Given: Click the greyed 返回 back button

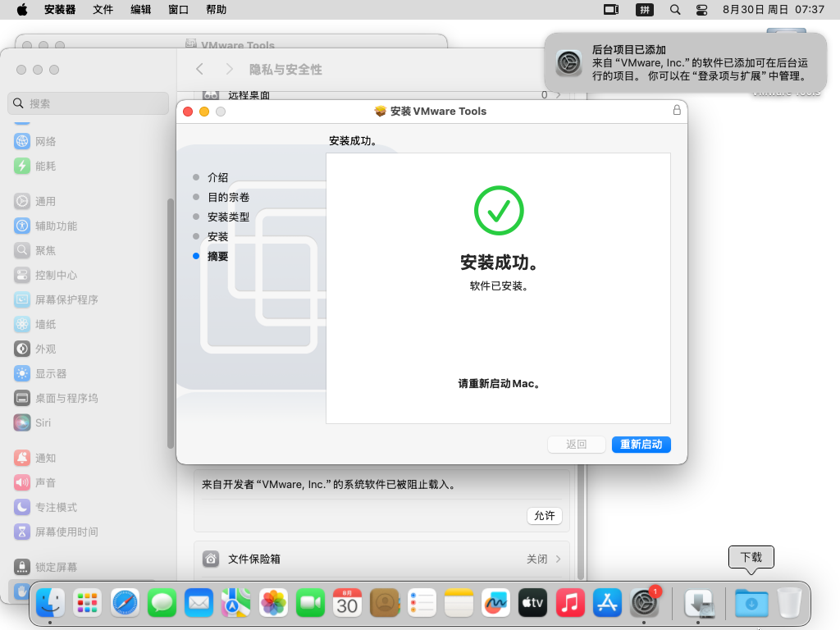Looking at the screenshot, I should pyautogui.click(x=577, y=444).
